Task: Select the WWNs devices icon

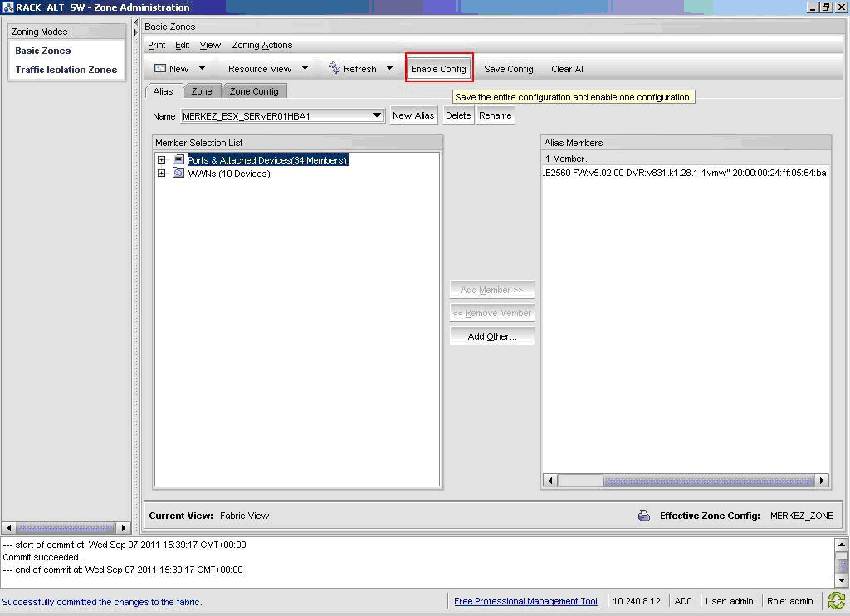Action: [x=178, y=174]
